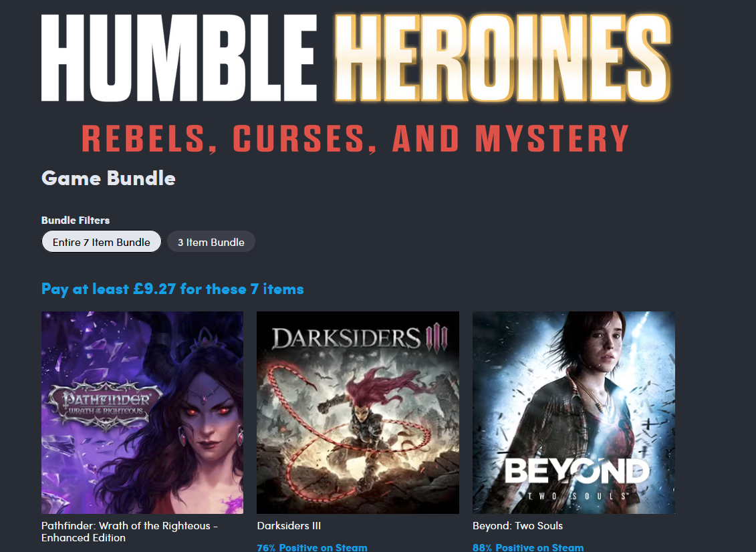The height and width of the screenshot is (552, 756).
Task: Click the Darksiders III title below the cover
Action: point(289,526)
